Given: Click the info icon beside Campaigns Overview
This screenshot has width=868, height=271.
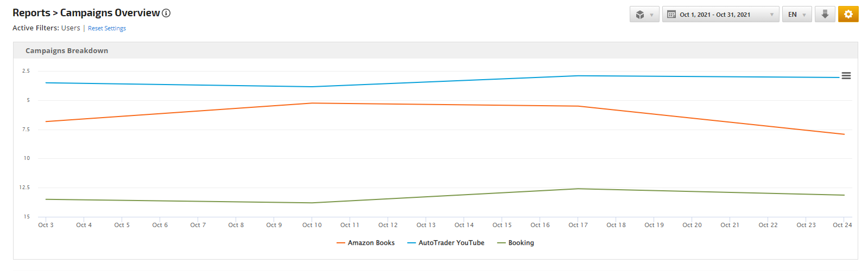Looking at the screenshot, I should point(166,13).
